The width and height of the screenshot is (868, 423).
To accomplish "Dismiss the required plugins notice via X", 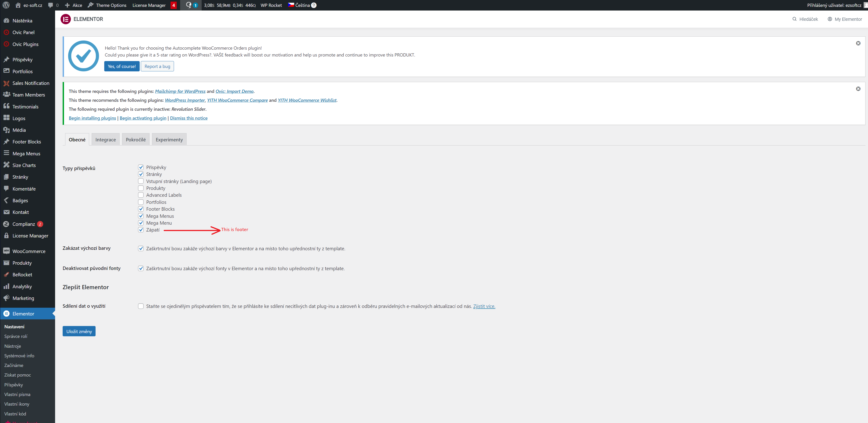I will pyautogui.click(x=858, y=89).
